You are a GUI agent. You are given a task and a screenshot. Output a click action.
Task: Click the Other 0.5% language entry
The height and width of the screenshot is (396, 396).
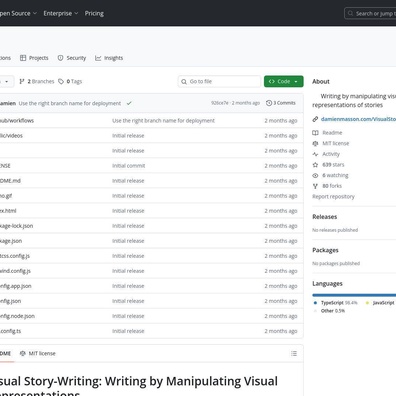point(333,311)
